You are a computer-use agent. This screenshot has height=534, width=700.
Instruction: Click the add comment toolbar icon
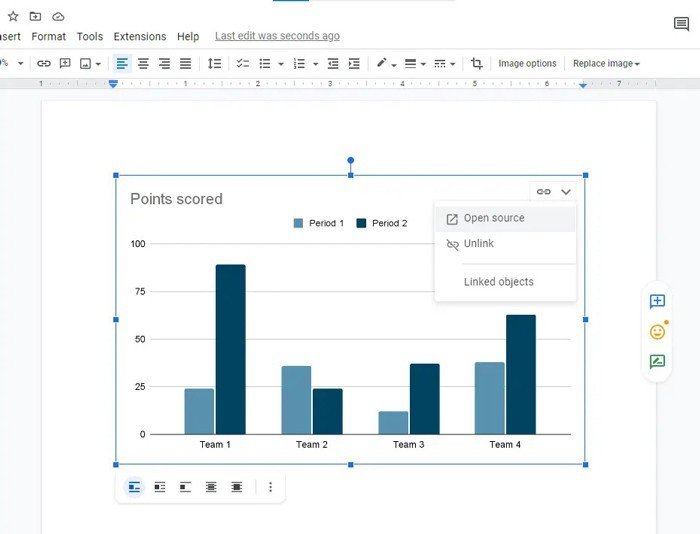tap(65, 63)
